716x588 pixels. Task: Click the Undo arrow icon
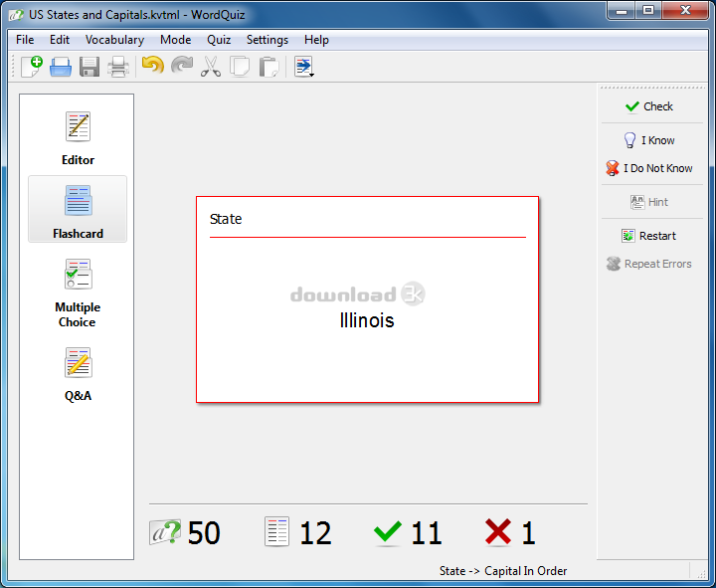click(x=153, y=66)
